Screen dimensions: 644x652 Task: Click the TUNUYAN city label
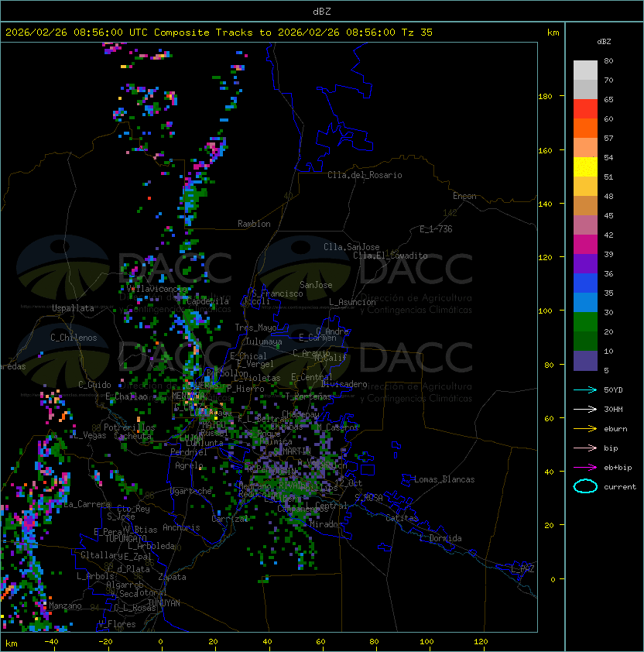[x=163, y=603]
